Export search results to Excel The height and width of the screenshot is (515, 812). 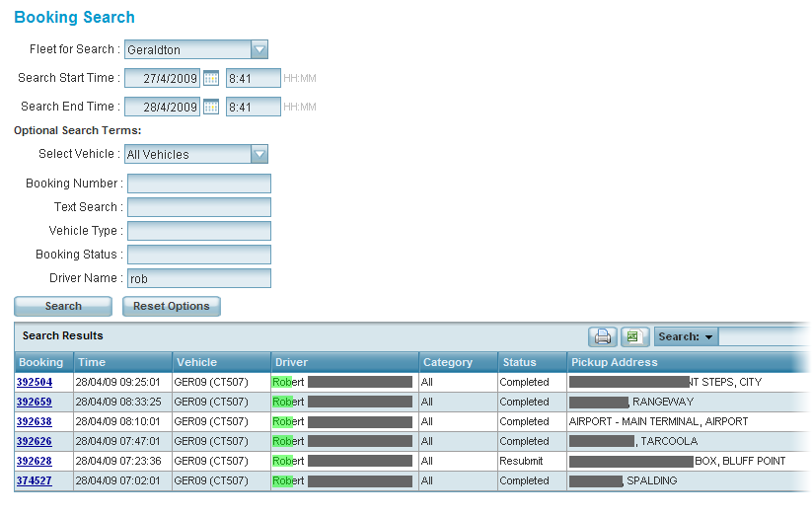(634, 337)
